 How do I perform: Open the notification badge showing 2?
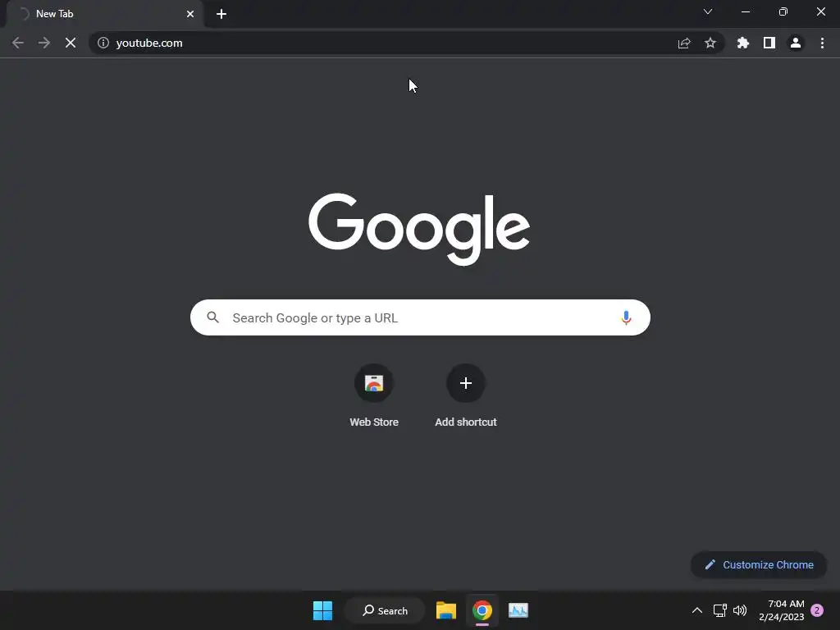click(x=817, y=610)
